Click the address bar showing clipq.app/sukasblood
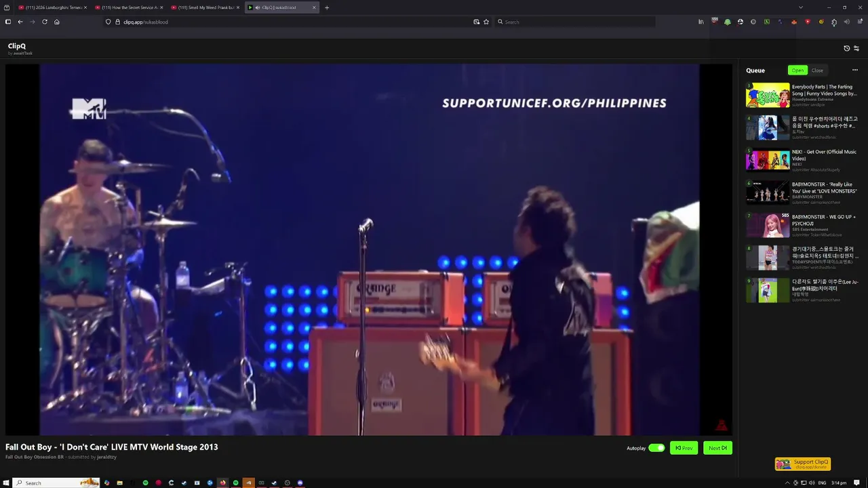This screenshot has height=488, width=868. [x=297, y=22]
